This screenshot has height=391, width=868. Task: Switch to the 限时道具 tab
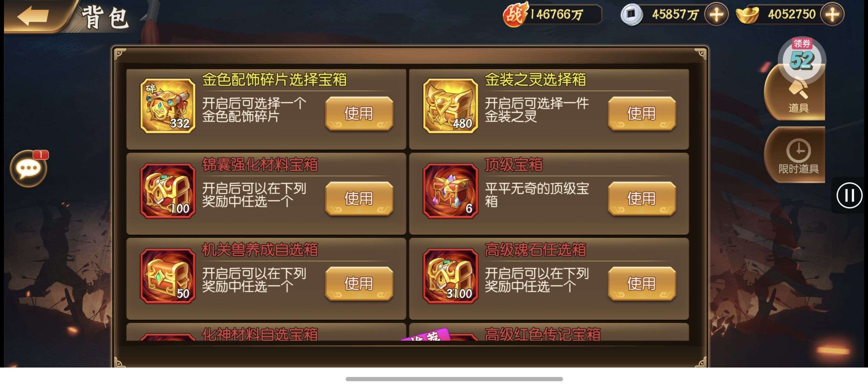coord(797,155)
